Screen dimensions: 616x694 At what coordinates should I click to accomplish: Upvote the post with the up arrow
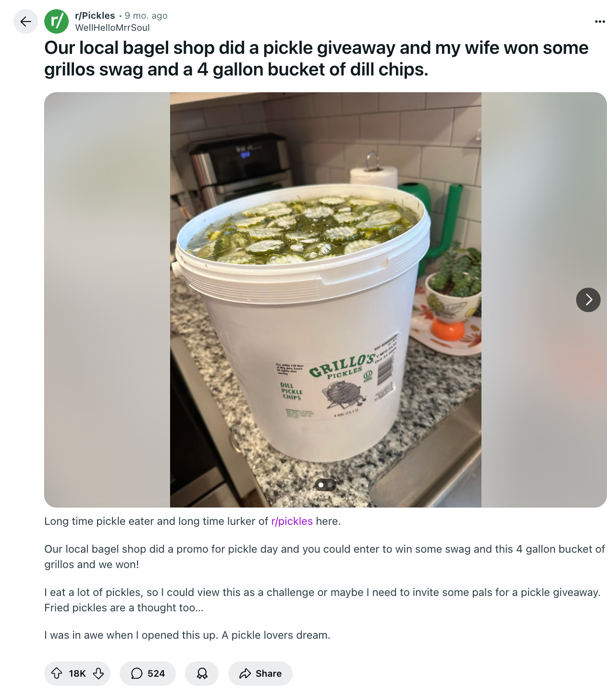[x=57, y=673]
